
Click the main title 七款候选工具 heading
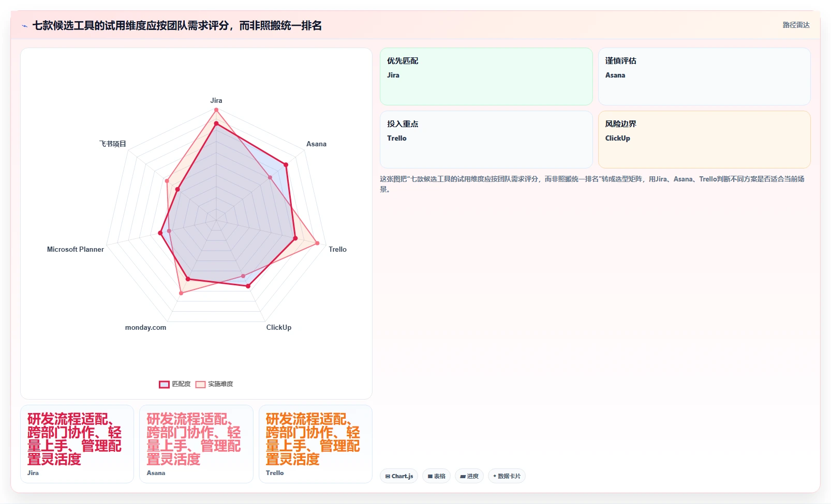pos(177,25)
